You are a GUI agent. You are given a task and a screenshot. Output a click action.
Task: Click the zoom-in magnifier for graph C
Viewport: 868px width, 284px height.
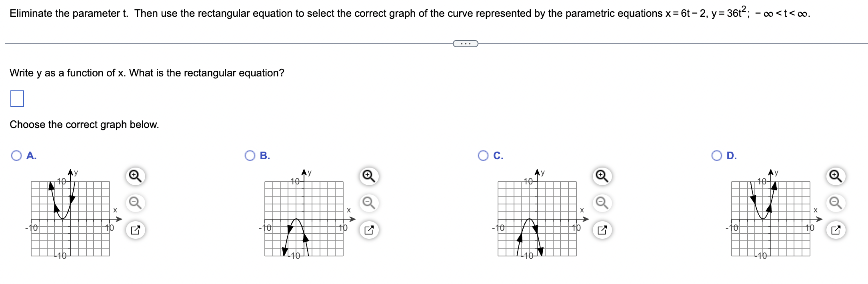click(x=602, y=175)
